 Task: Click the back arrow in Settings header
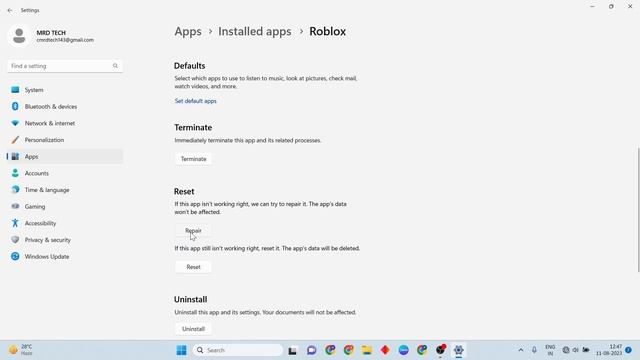coord(10,10)
